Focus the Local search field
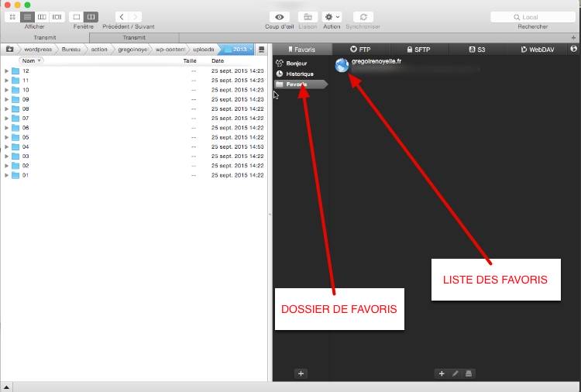The image size is (581, 392). click(533, 17)
